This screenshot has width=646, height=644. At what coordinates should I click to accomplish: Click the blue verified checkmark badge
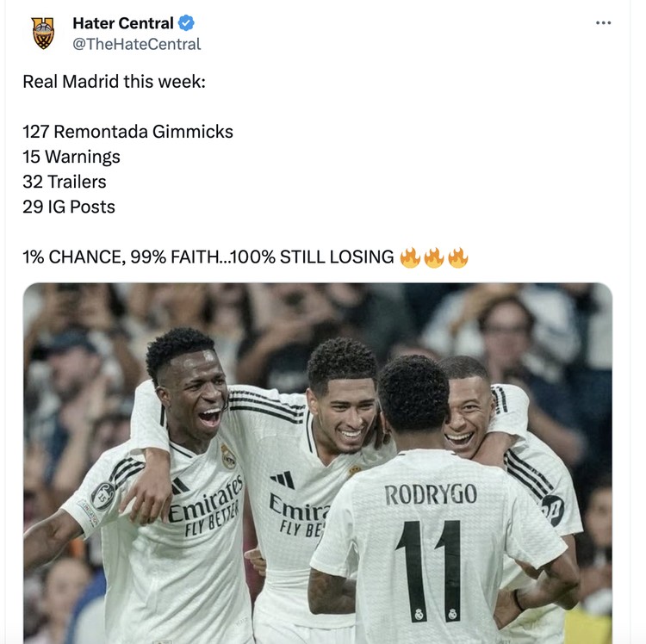tap(186, 23)
